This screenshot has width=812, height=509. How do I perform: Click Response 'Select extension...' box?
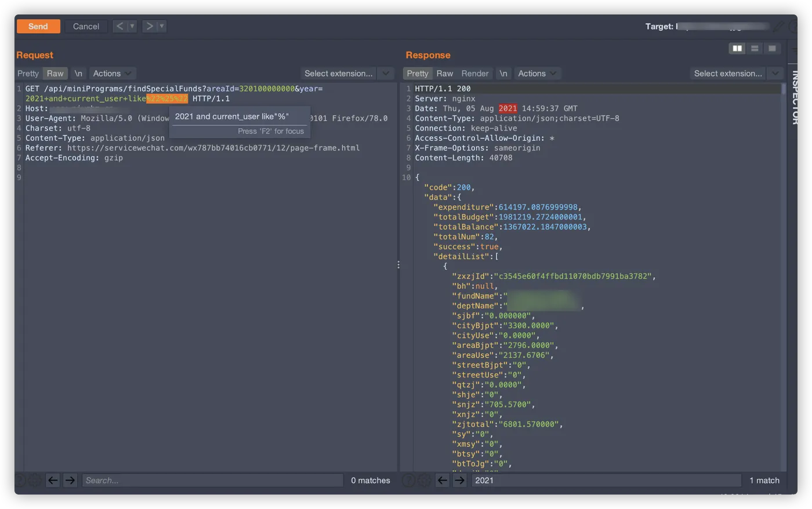tap(728, 74)
